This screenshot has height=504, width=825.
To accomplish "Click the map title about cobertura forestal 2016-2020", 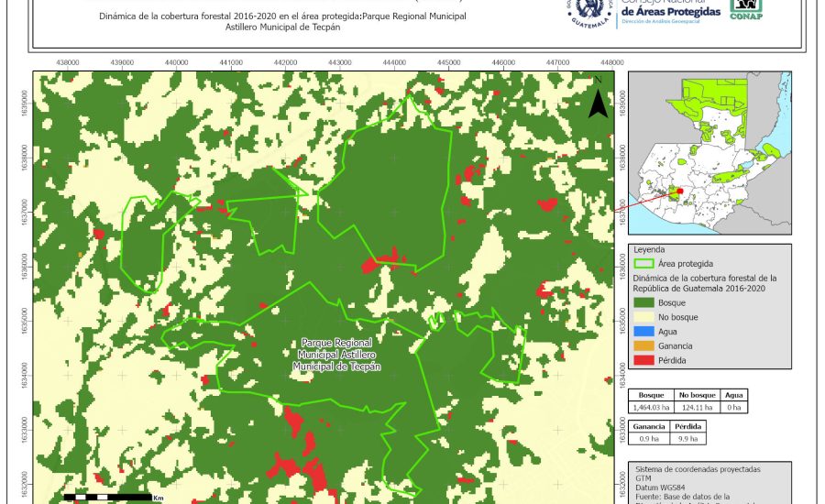I will click(x=283, y=22).
